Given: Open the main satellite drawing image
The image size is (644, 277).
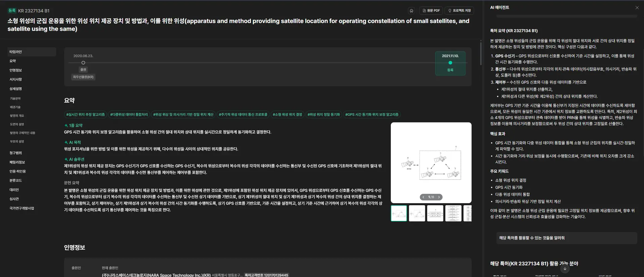Looking at the screenshot, I should (x=431, y=163).
